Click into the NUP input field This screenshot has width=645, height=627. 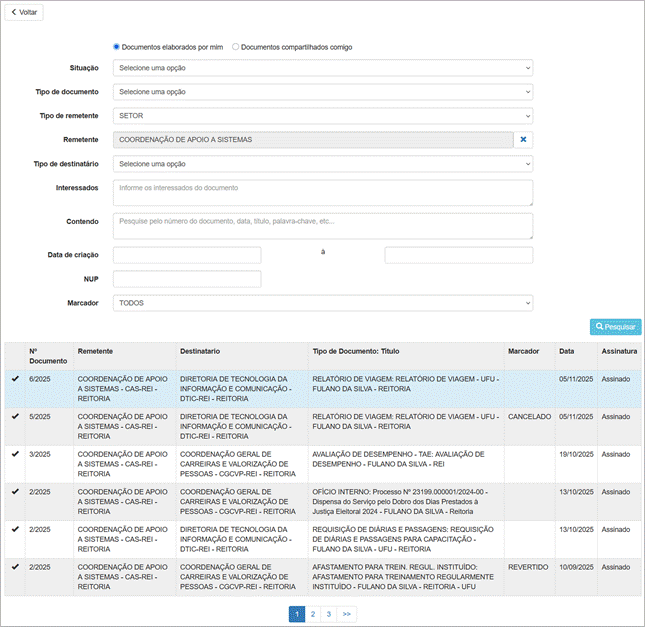[187, 279]
